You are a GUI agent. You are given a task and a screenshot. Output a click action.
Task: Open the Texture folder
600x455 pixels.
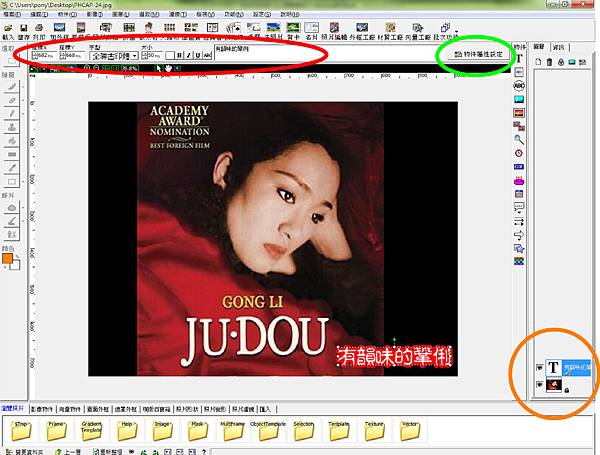[x=374, y=431]
